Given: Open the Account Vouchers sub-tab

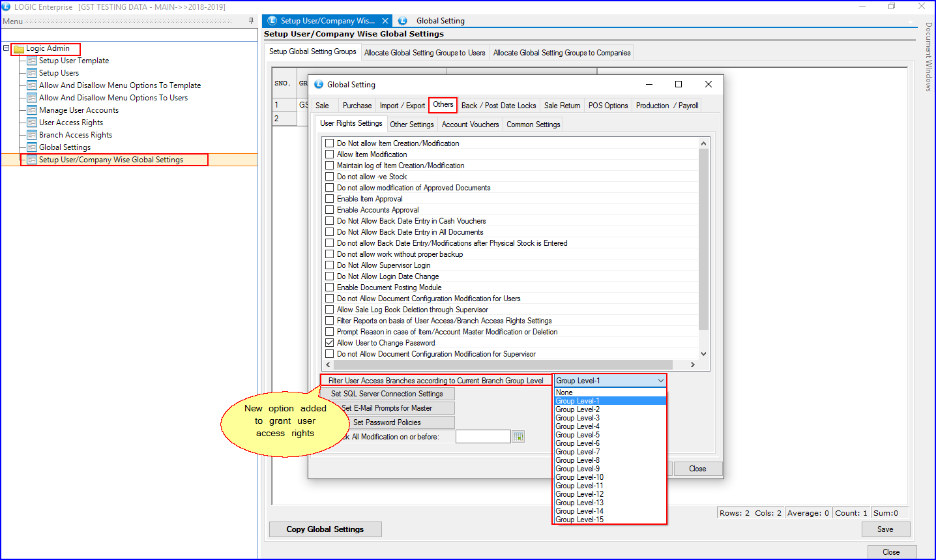Looking at the screenshot, I should [x=470, y=125].
